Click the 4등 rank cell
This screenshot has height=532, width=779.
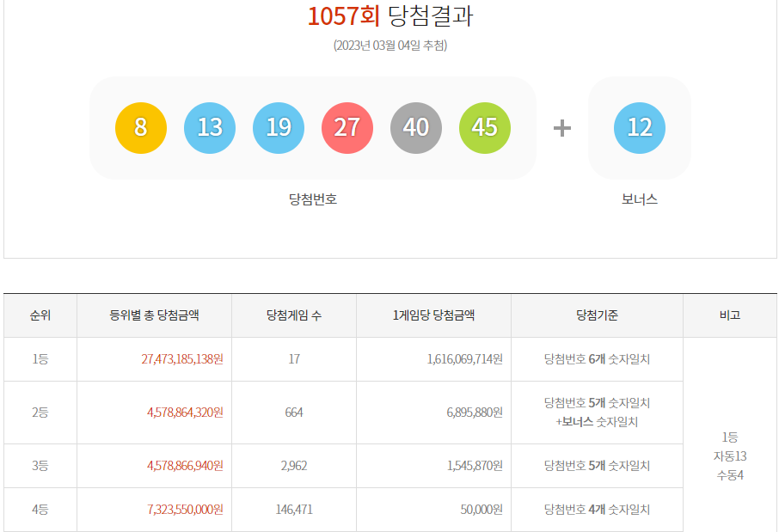point(40,509)
